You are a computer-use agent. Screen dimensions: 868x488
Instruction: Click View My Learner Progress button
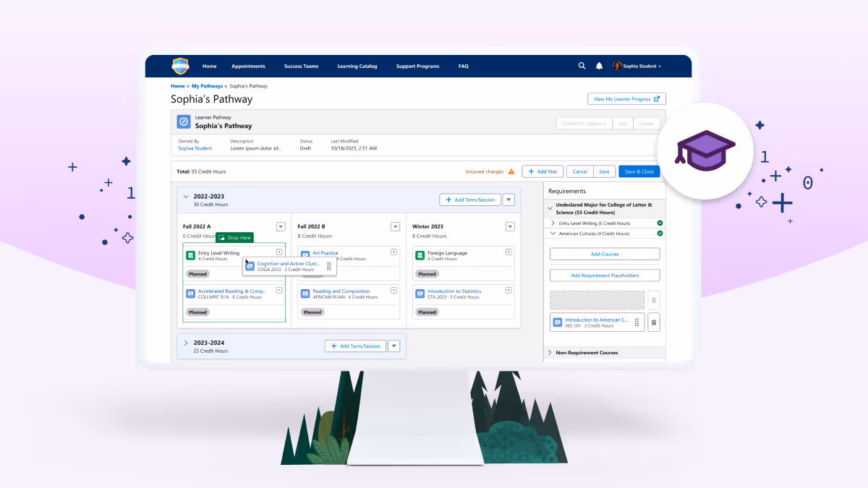(626, 99)
